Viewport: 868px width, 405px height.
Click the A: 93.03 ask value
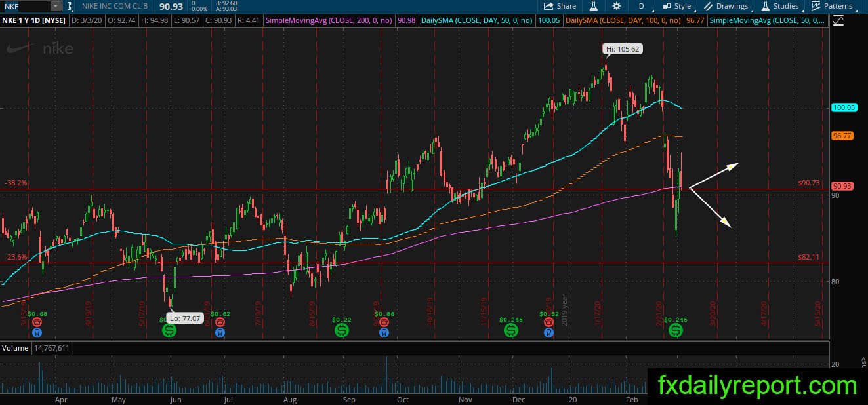[226, 9]
